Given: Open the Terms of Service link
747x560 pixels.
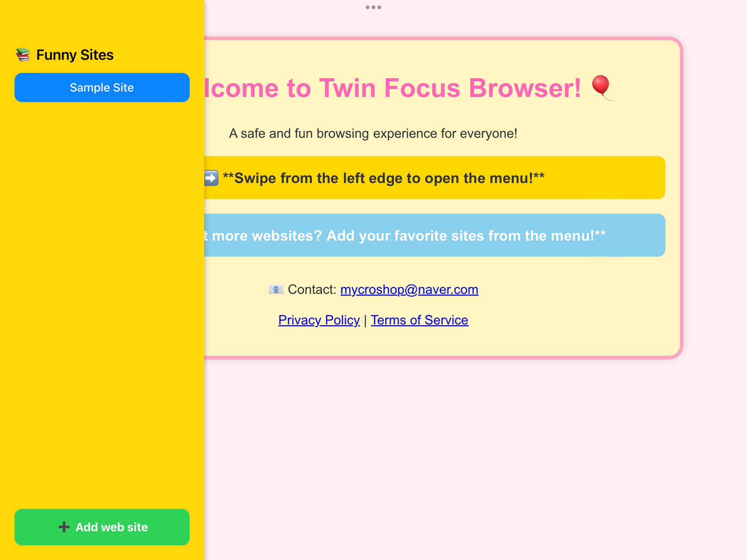Looking at the screenshot, I should 419,320.
